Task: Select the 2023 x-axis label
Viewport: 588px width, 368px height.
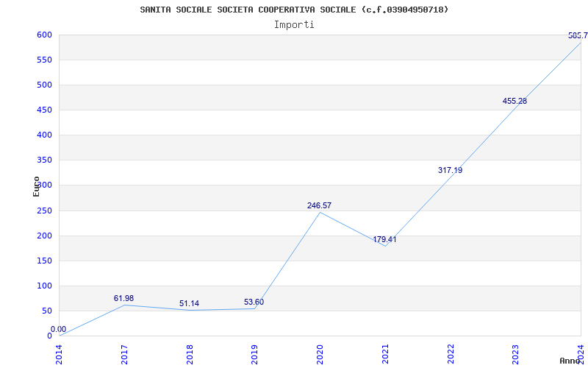Action: point(516,355)
